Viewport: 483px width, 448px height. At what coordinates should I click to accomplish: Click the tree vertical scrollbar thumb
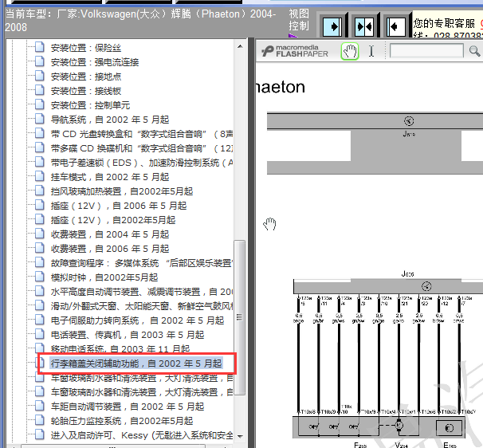(x=240, y=317)
